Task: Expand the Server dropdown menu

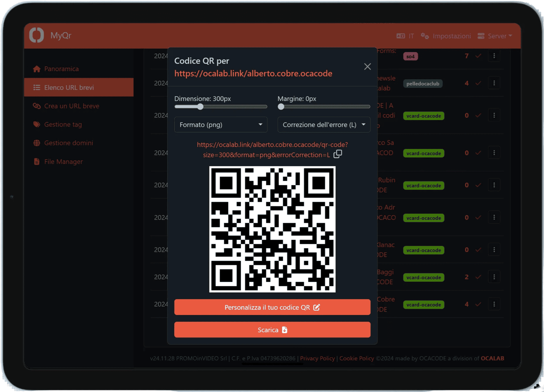Action: 495,36
